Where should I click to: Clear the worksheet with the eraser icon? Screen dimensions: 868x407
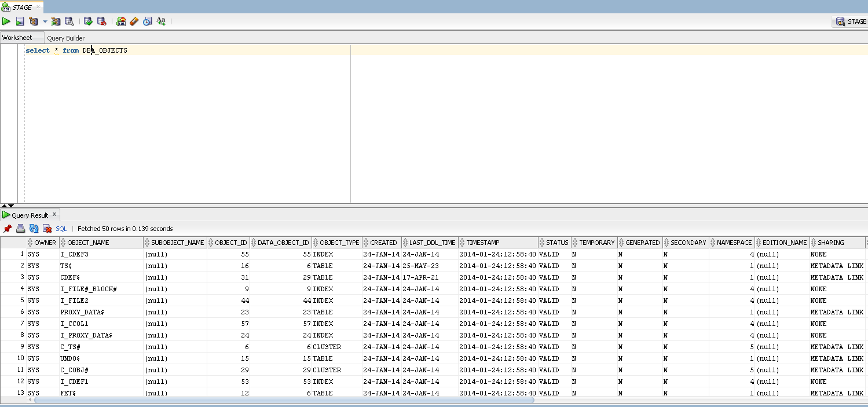pos(134,21)
